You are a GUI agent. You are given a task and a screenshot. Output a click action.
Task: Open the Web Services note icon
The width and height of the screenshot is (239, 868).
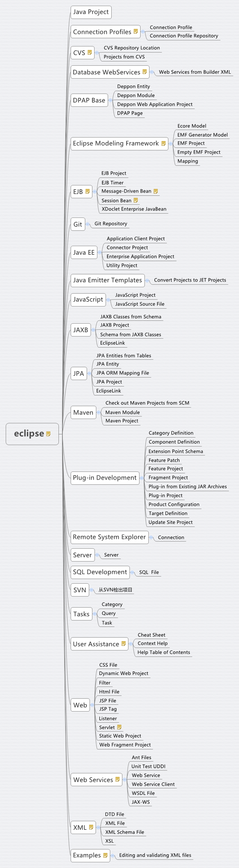pyautogui.click(x=117, y=779)
